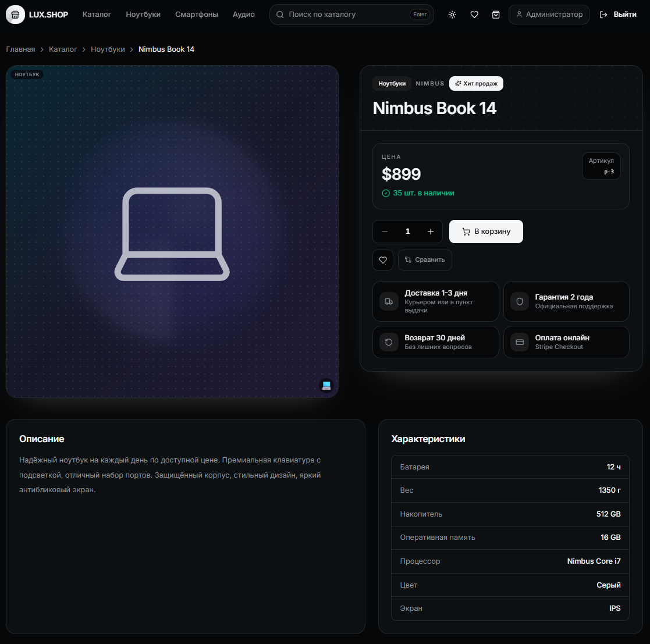This screenshot has height=644, width=650.
Task: Click the Сравнить compare button
Action: [x=425, y=260]
